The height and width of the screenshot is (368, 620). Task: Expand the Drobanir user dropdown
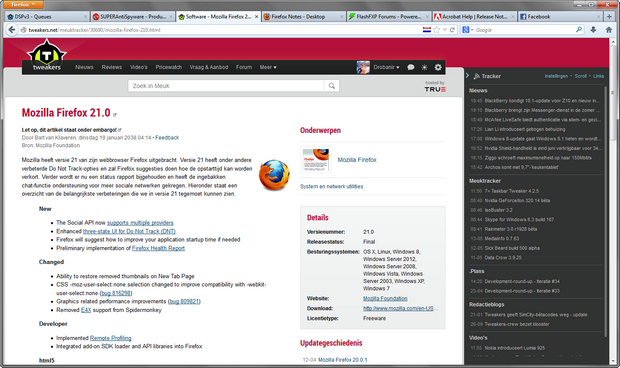386,67
